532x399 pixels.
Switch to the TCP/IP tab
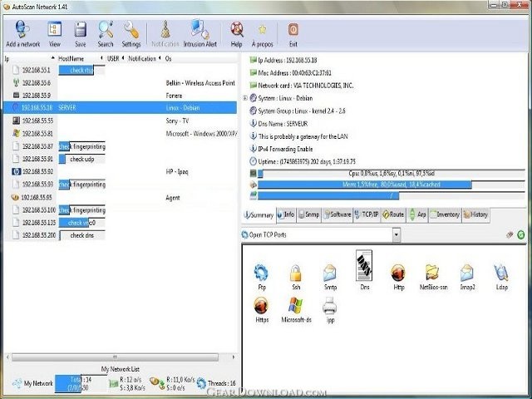367,214
